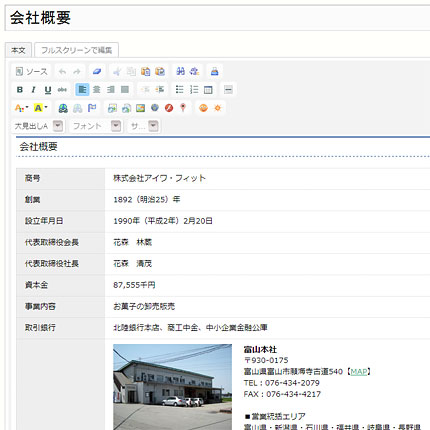Open the 【MAP】 link
430x430 pixels.
point(359,372)
